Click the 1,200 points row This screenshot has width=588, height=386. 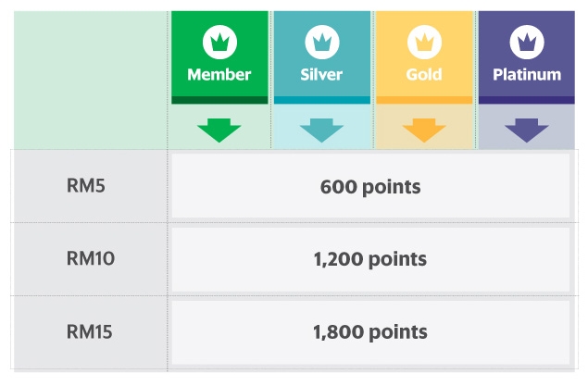[370, 259]
